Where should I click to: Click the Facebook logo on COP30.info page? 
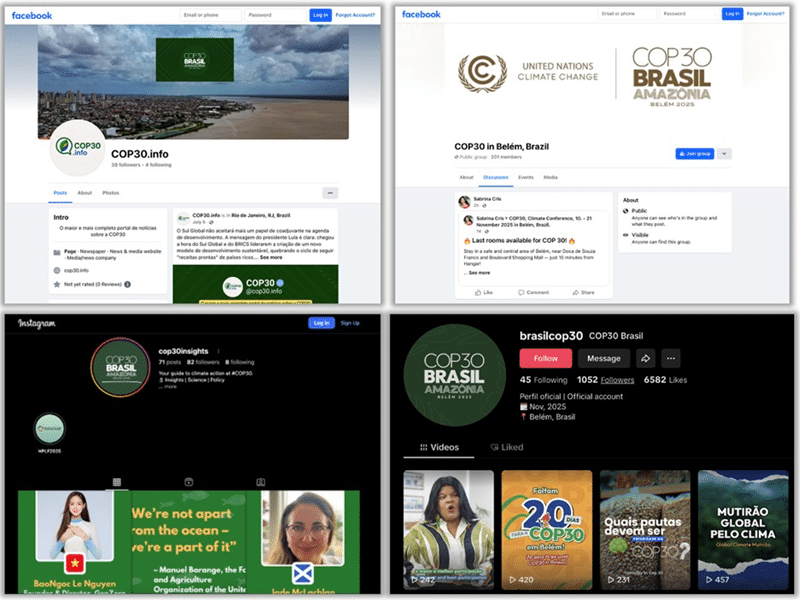point(30,15)
